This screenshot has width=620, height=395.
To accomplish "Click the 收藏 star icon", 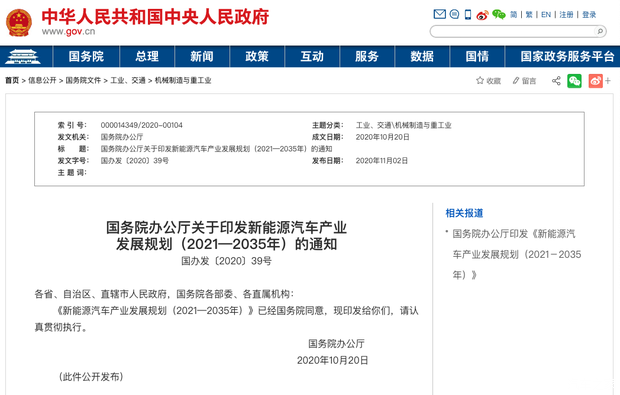I will [x=480, y=81].
